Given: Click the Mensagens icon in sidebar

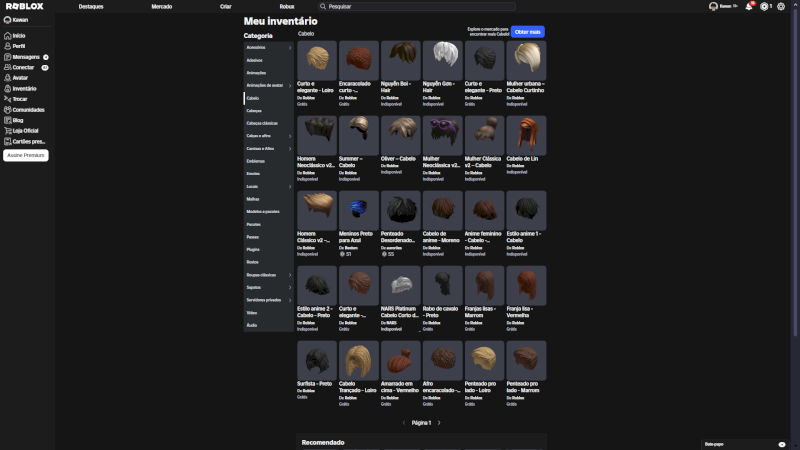Looking at the screenshot, I should [7, 56].
